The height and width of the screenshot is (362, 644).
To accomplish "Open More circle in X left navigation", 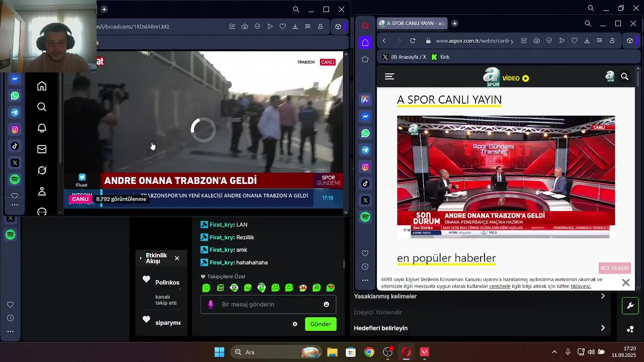I will point(42,212).
